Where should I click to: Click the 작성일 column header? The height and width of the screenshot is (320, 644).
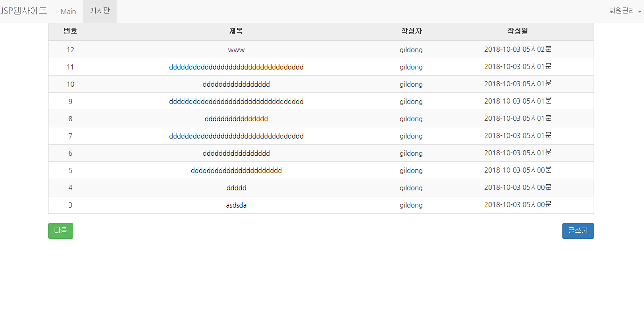point(518,31)
